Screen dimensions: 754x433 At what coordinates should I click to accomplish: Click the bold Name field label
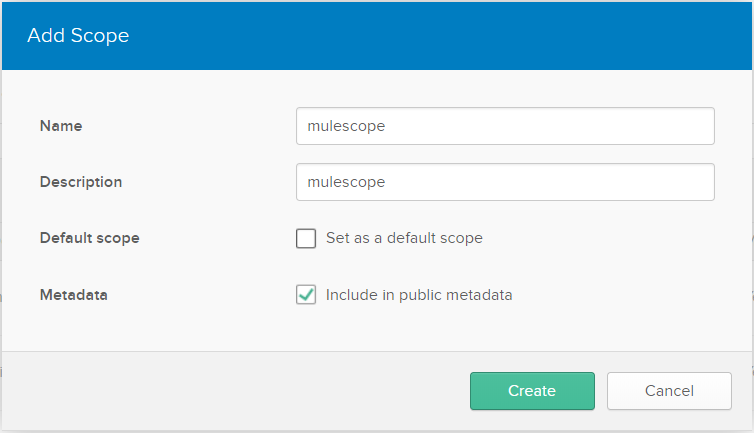click(x=61, y=126)
